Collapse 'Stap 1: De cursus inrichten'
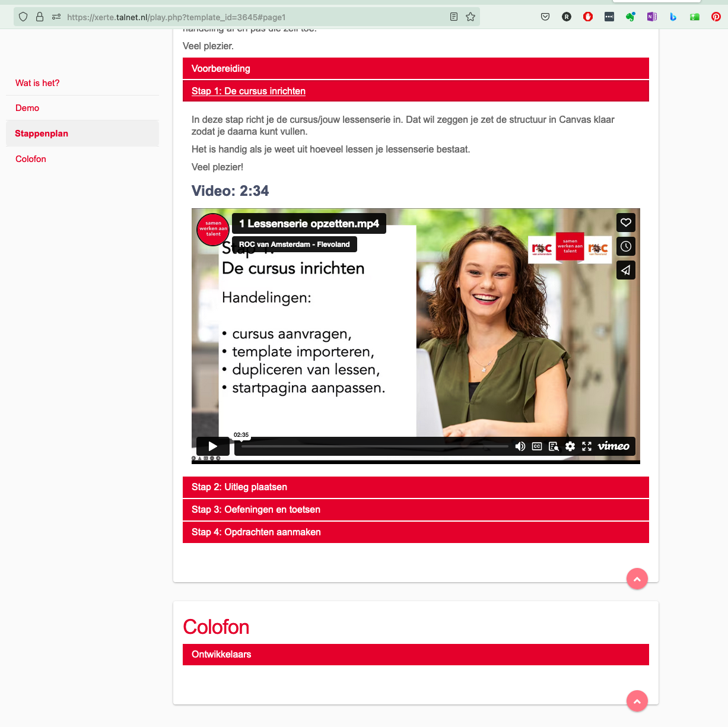This screenshot has height=727, width=728. pyautogui.click(x=416, y=91)
